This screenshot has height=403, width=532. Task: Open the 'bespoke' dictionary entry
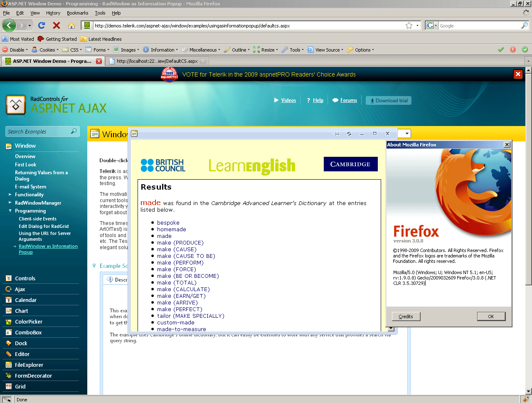[168, 223]
